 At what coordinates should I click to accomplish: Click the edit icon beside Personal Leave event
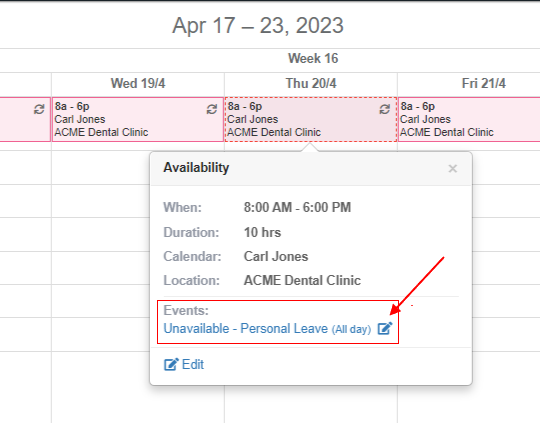click(x=385, y=328)
